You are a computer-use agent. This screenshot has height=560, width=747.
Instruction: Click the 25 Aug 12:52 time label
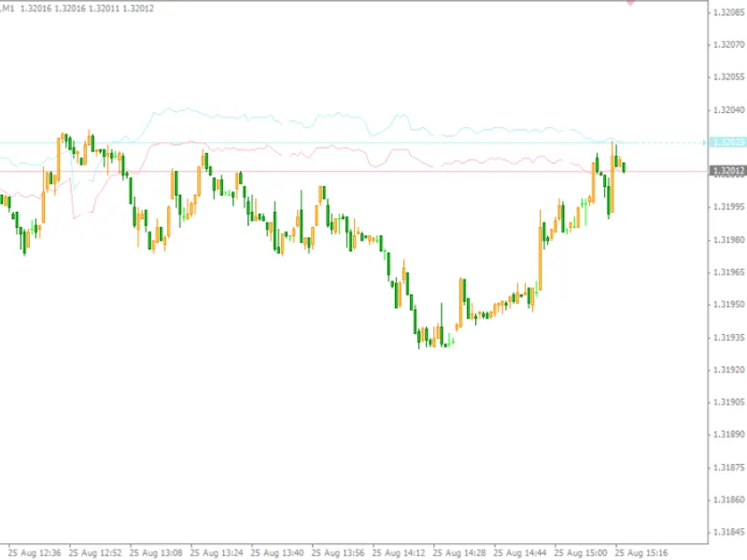pos(95,553)
